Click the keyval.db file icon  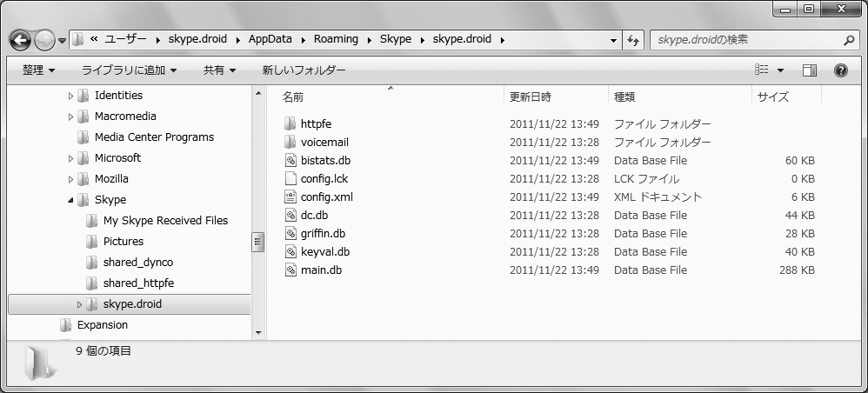click(x=290, y=252)
